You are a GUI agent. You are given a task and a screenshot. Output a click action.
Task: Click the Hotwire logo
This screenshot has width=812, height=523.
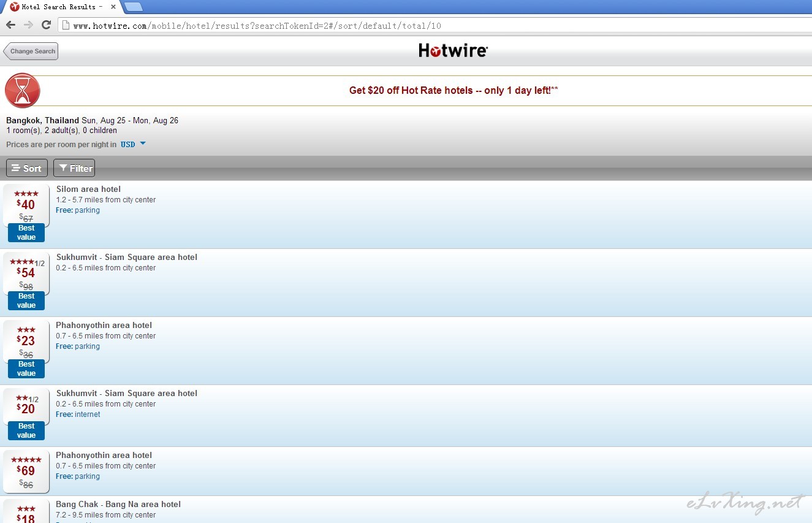point(453,50)
